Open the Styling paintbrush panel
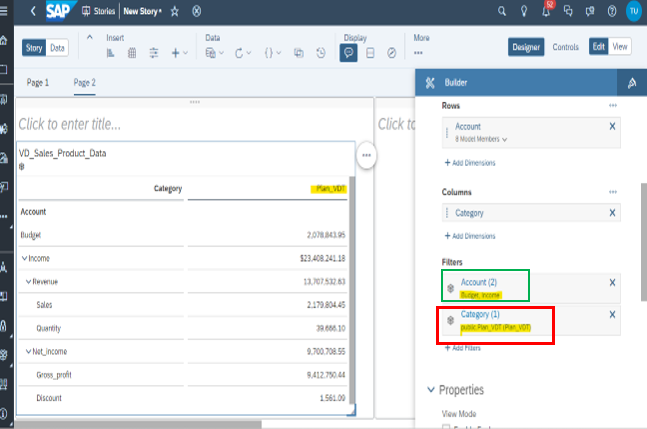 pyautogui.click(x=631, y=82)
